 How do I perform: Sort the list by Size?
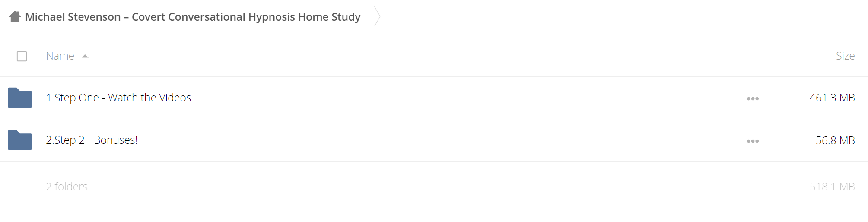click(845, 56)
